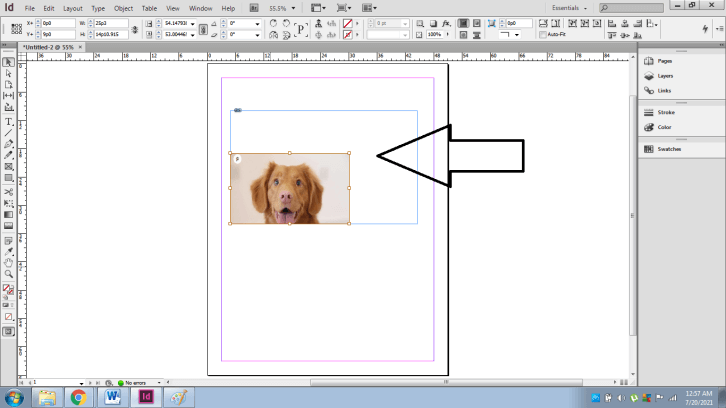Open the Pages panel
Viewport: 726px width, 408px height.
(x=664, y=61)
